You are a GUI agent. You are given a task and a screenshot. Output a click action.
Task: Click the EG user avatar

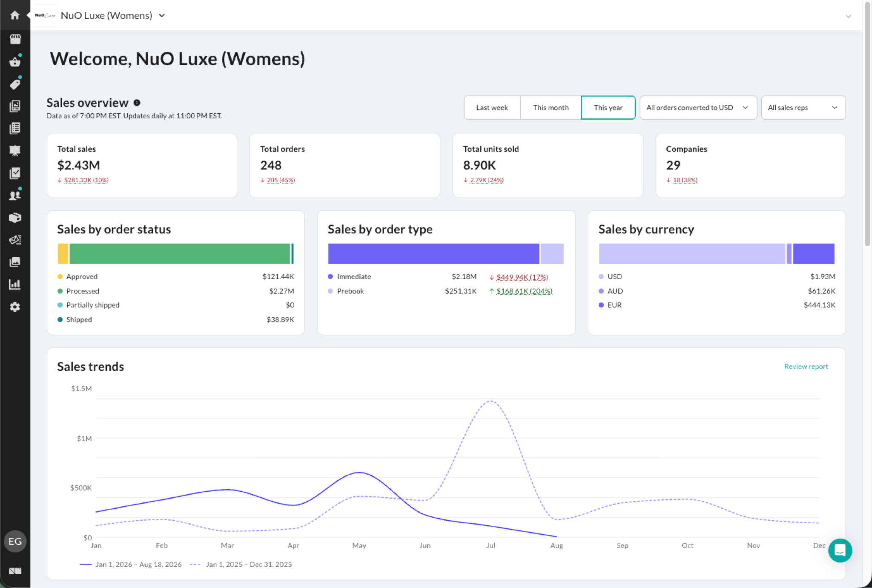[15, 541]
